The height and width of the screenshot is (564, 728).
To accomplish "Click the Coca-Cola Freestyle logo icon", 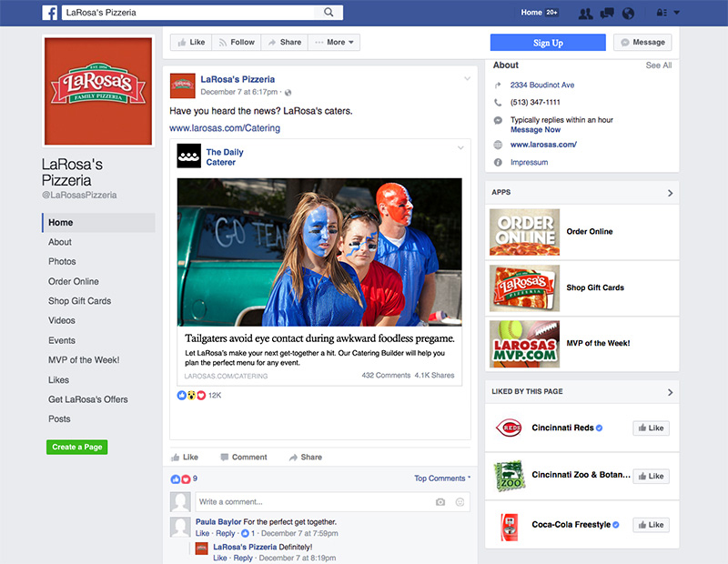I will [510, 527].
